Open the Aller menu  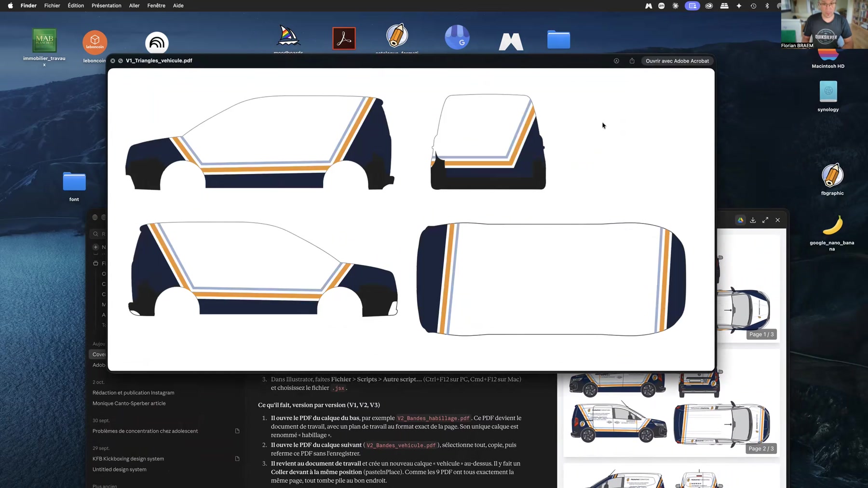134,6
